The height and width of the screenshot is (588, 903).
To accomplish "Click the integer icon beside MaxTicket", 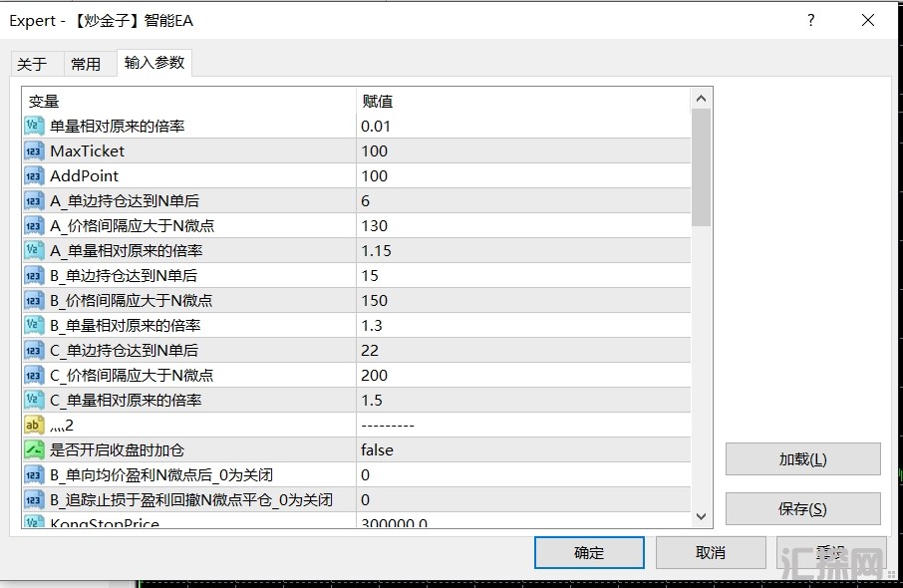I will (x=34, y=151).
